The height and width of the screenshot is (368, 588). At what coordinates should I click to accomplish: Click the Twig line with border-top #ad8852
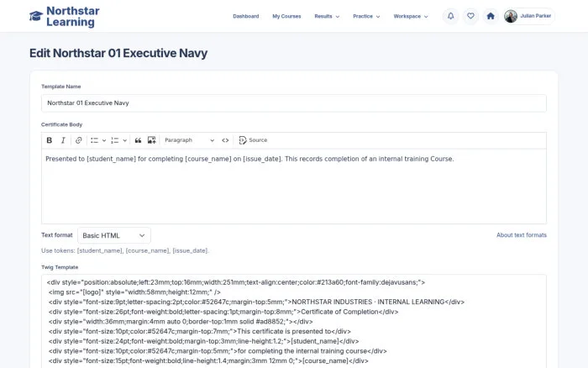tap(181, 322)
